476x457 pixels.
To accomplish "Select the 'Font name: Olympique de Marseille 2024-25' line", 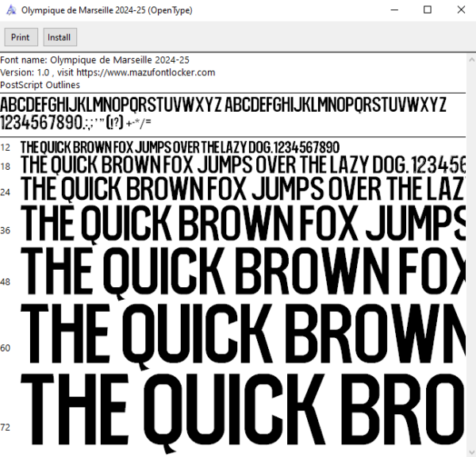I will [94, 60].
